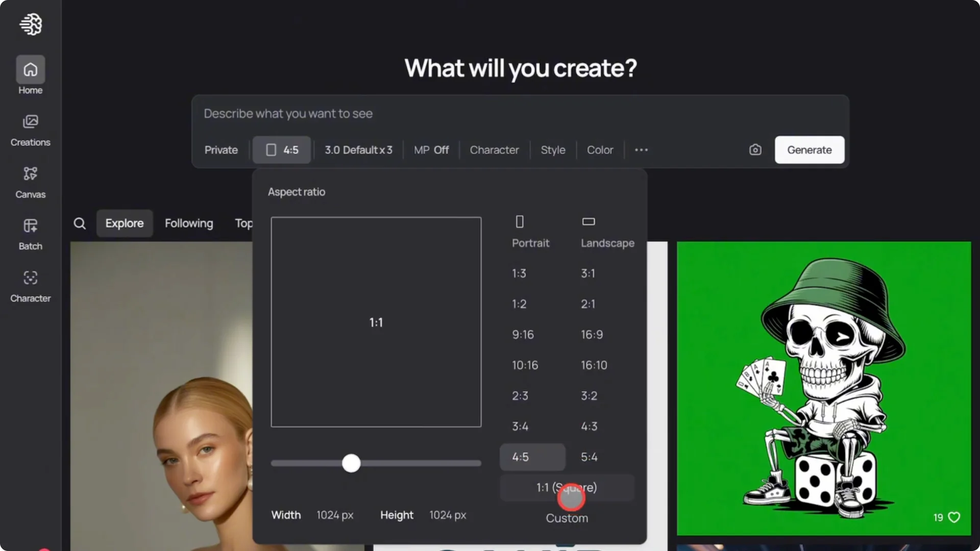The image size is (980, 551).
Task: Expand the three-dot more options menu
Action: point(641,149)
